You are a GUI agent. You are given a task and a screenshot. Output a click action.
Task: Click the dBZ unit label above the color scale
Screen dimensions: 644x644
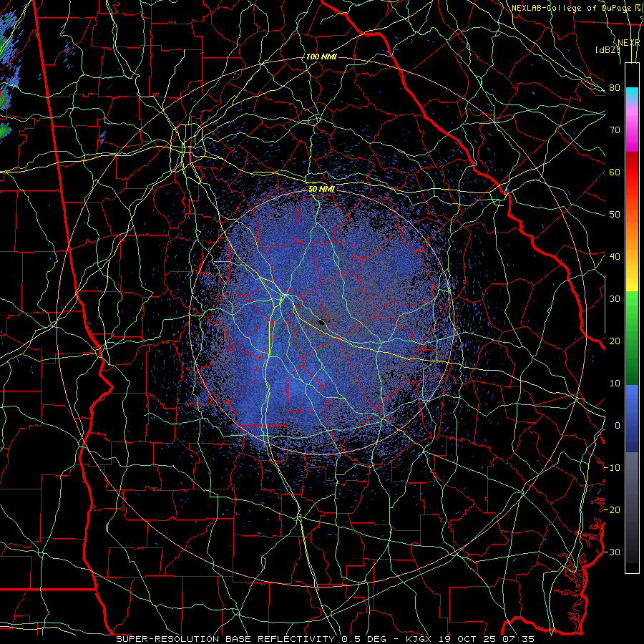608,50
